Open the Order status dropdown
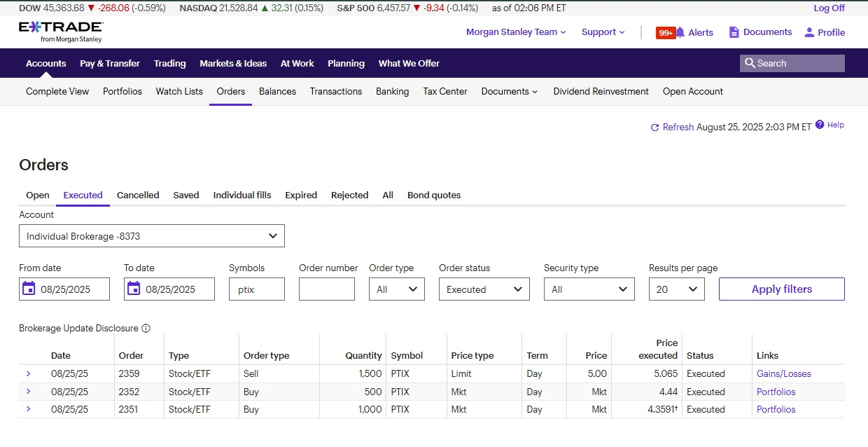 484,289
